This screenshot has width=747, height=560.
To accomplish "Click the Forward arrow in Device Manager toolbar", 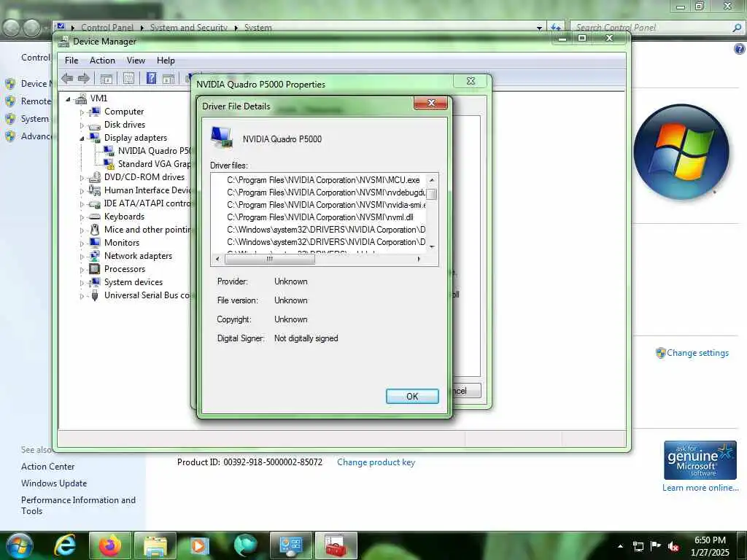I will [84, 78].
